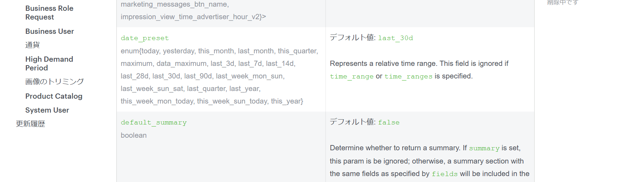This screenshot has width=644, height=182.
Task: Click the date_preset enum values text
Action: [x=220, y=76]
